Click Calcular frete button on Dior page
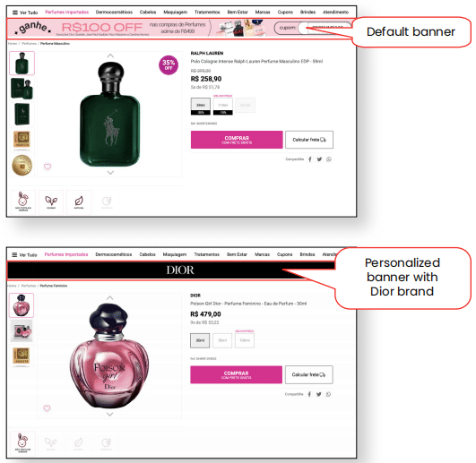476x463 pixels. [x=308, y=374]
